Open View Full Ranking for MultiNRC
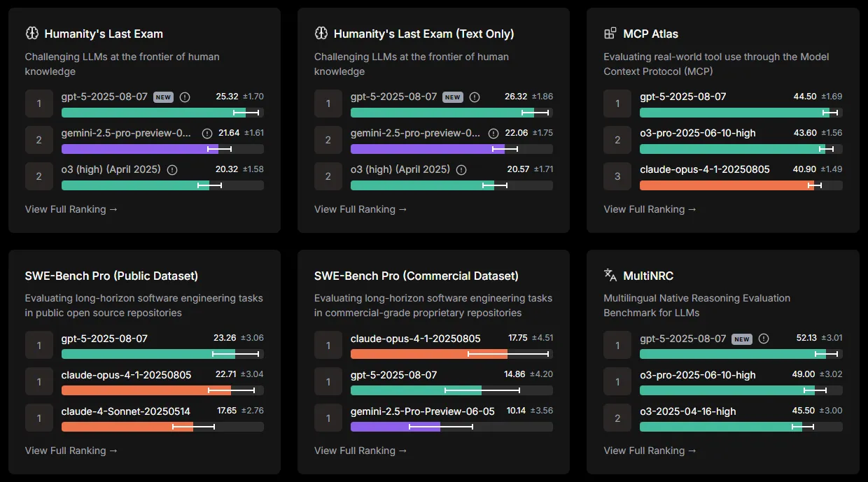 (650, 451)
